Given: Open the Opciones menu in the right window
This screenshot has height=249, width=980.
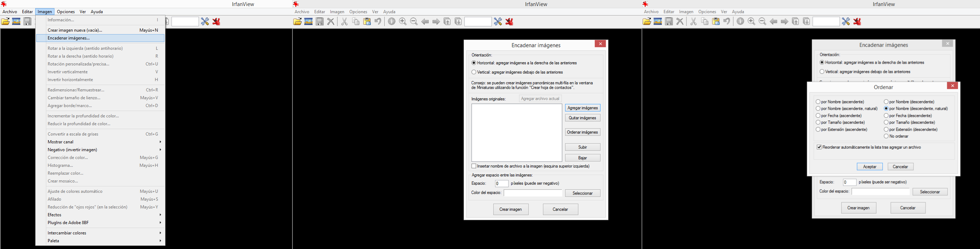Looking at the screenshot, I should [707, 12].
